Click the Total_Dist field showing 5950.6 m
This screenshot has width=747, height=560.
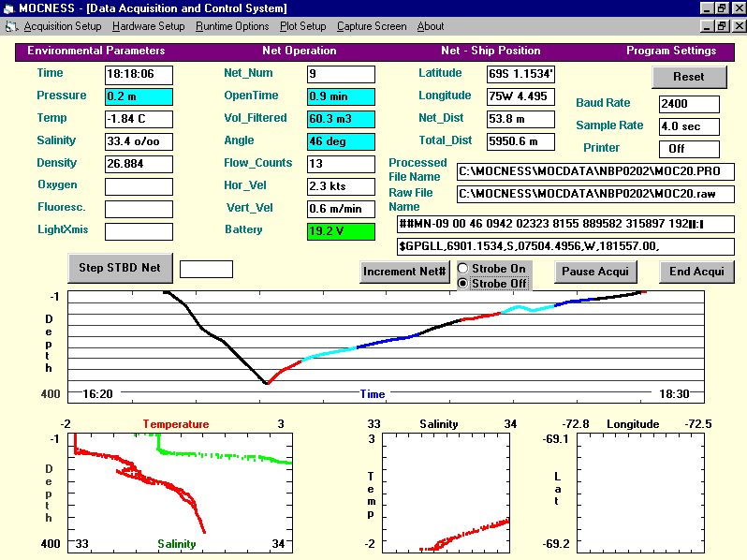(520, 141)
